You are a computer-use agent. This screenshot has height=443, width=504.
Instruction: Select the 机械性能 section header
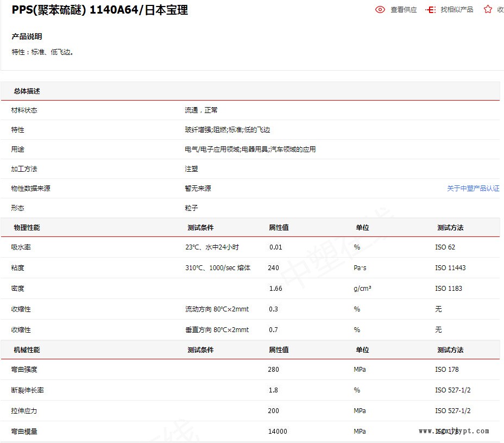27,350
